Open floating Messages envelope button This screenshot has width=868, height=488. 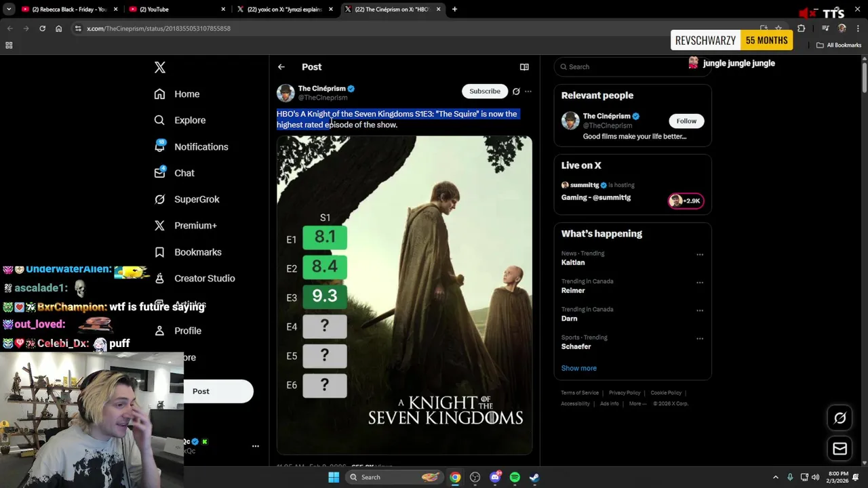click(x=840, y=449)
